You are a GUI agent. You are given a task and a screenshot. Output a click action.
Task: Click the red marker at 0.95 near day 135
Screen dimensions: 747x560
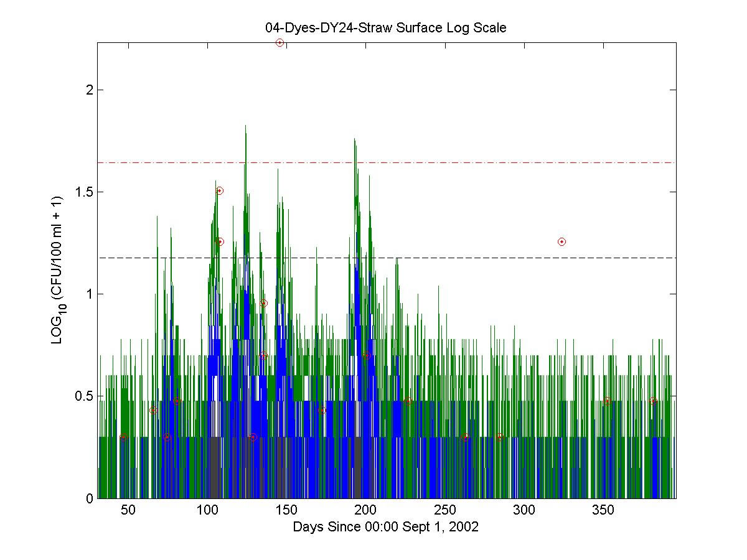click(263, 304)
